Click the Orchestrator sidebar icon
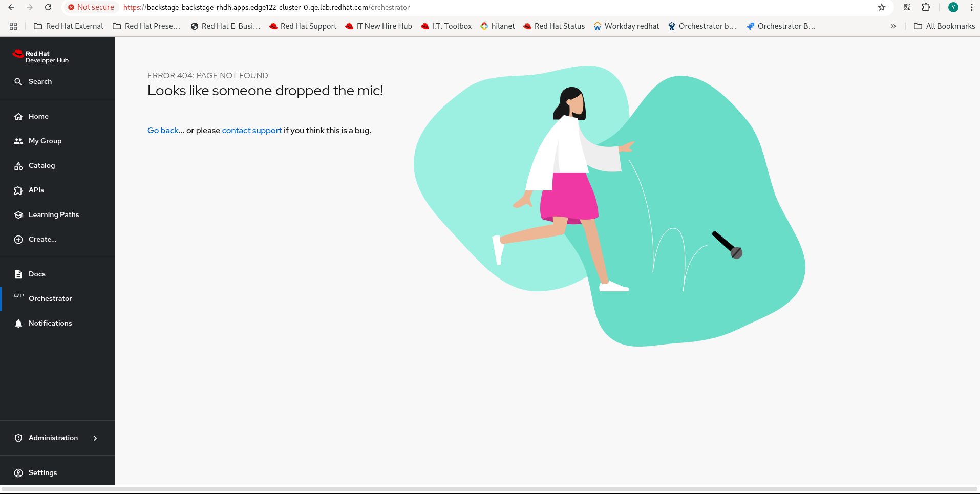This screenshot has height=494, width=980. pos(18,295)
